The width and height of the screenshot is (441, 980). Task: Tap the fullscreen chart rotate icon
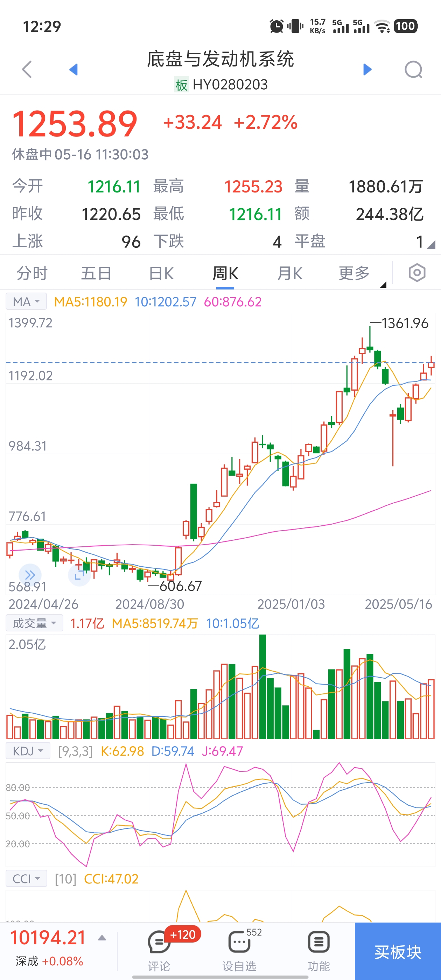point(79,575)
